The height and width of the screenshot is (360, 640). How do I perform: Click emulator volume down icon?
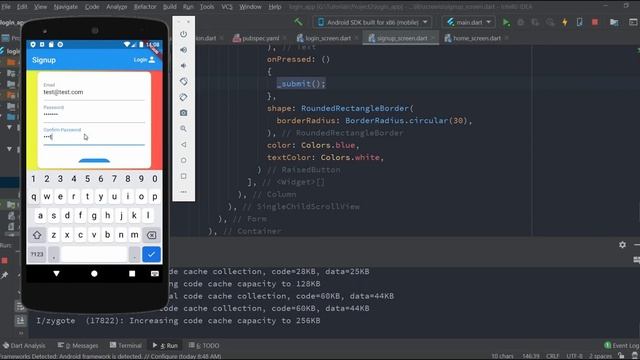click(184, 66)
